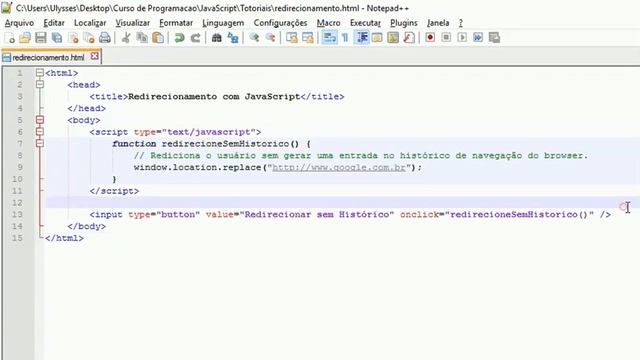Click the function name redirecioneSemHistorico on line 7
The height and width of the screenshot is (360, 640).
click(225, 144)
